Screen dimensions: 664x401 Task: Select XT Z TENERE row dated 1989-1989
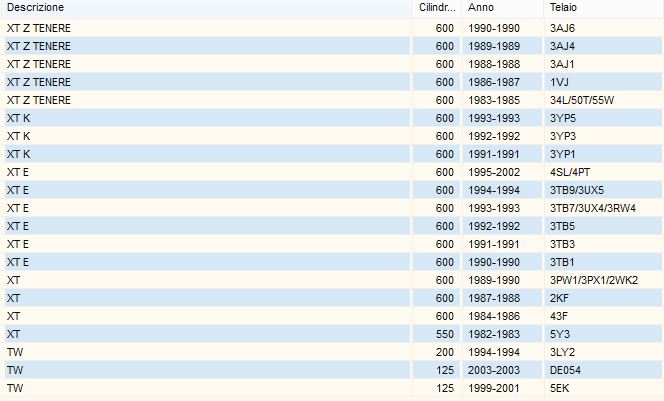click(x=332, y=46)
